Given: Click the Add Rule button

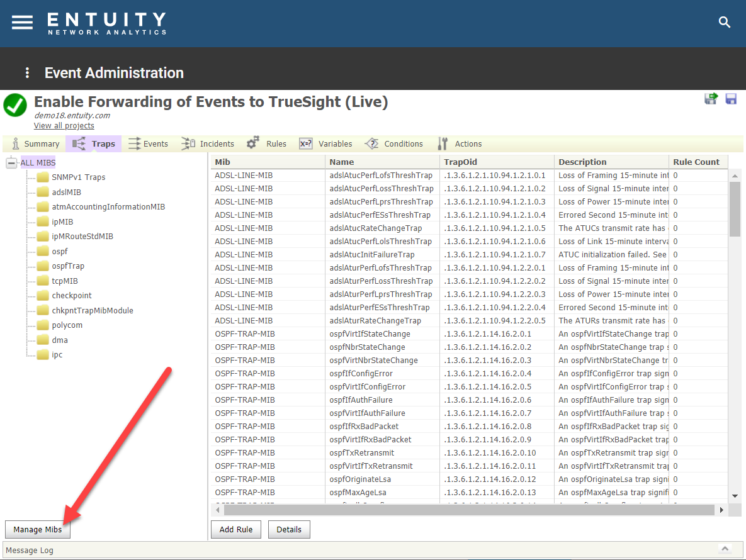Looking at the screenshot, I should pyautogui.click(x=236, y=530).
